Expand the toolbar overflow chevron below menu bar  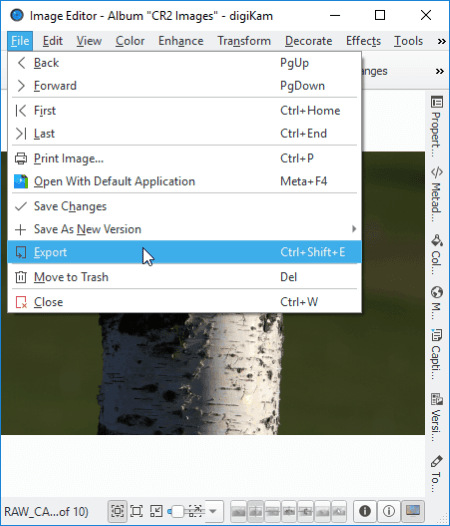point(439,71)
